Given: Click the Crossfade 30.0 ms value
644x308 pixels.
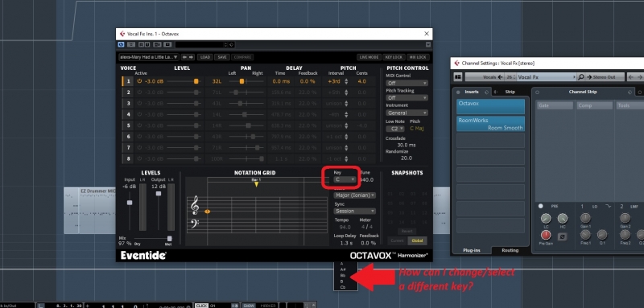Looking at the screenshot, I should click(407, 145).
